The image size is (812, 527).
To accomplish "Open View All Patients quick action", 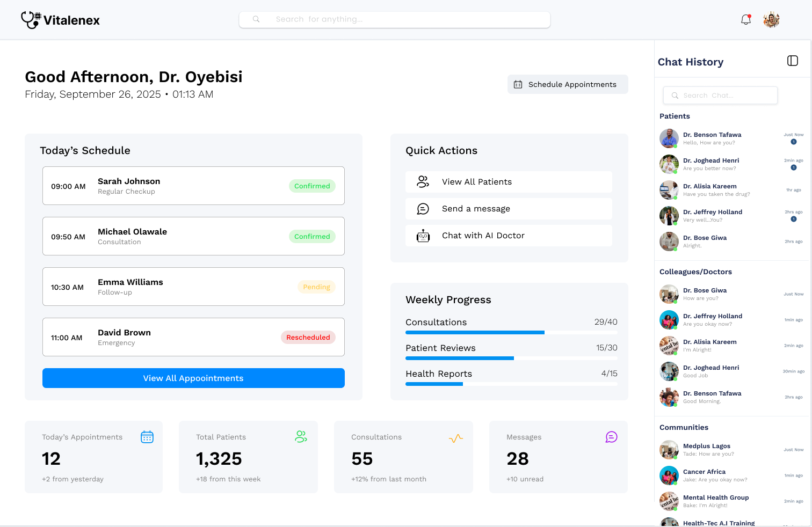I will (509, 182).
